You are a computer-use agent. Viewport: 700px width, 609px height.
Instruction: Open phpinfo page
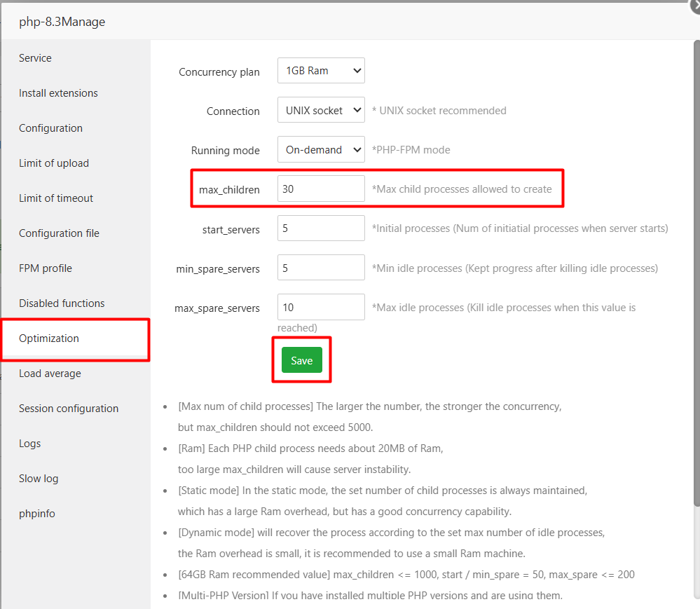tap(37, 514)
